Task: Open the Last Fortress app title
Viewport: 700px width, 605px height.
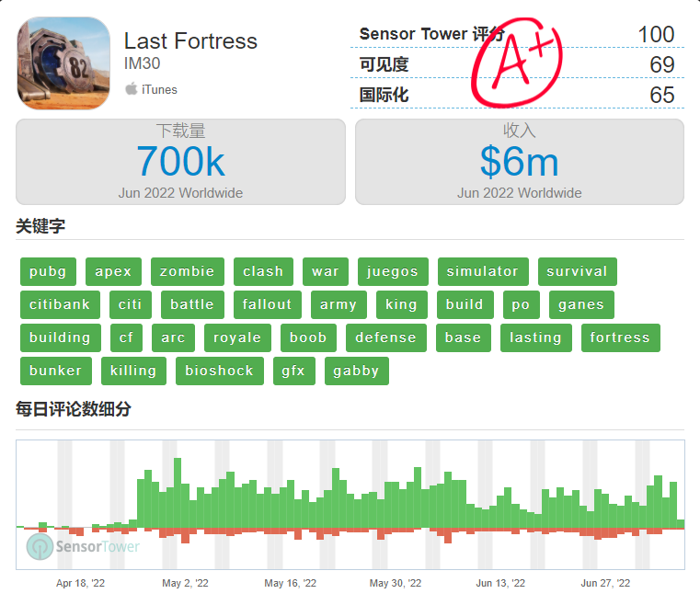Action: click(x=190, y=41)
